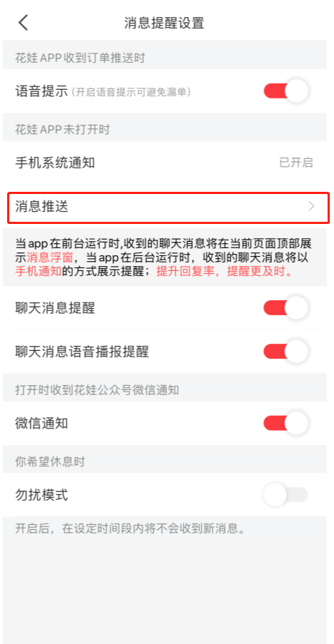Select the 消息推送 row label
The height and width of the screenshot is (644, 334).
[42, 207]
